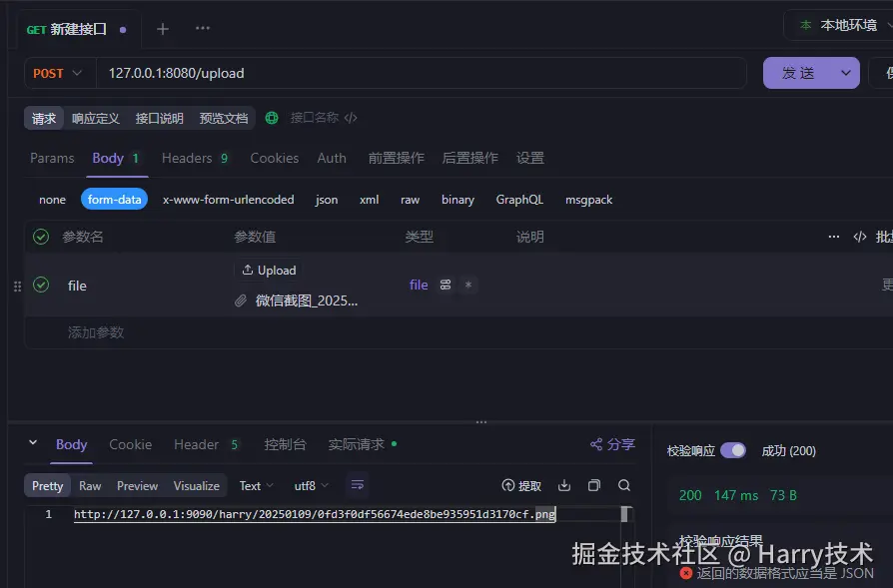Toggle the 校验响应 switch

pos(733,451)
